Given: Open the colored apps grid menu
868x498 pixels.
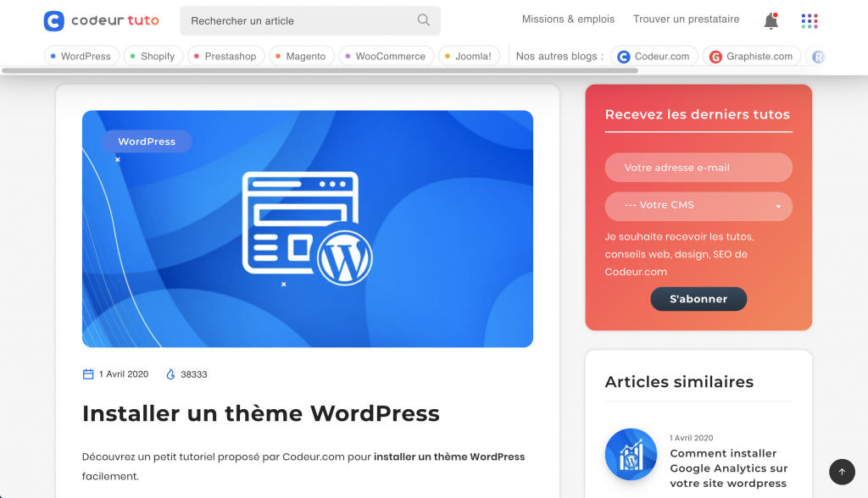Looking at the screenshot, I should pyautogui.click(x=810, y=21).
